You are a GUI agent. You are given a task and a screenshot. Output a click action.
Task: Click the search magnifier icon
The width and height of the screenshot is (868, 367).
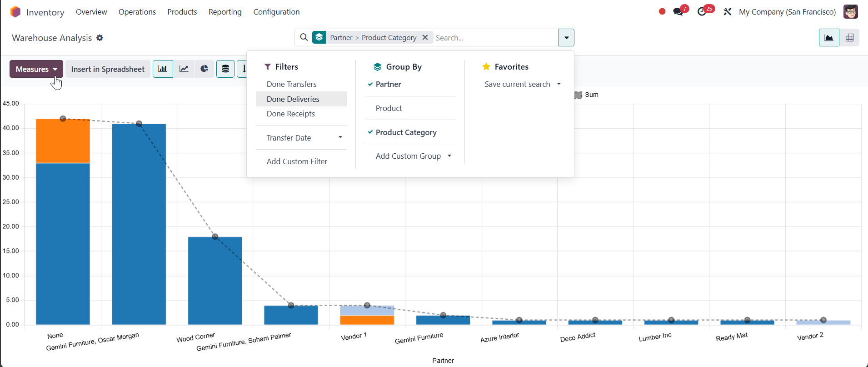(x=304, y=37)
